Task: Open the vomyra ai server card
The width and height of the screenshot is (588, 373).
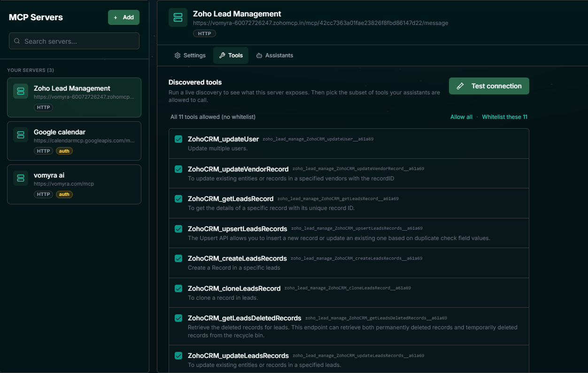Action: 74,184
